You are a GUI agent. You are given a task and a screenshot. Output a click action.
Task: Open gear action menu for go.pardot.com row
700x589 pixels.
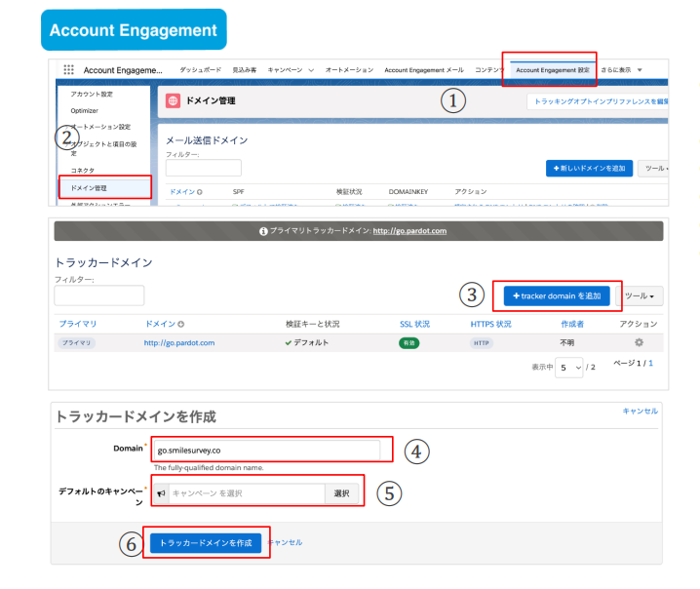tap(639, 342)
